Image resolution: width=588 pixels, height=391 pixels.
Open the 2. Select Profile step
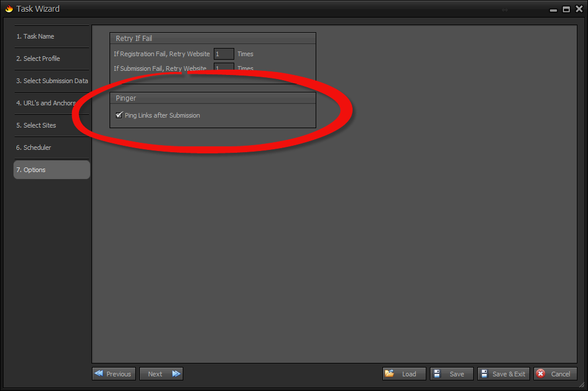tap(52, 59)
